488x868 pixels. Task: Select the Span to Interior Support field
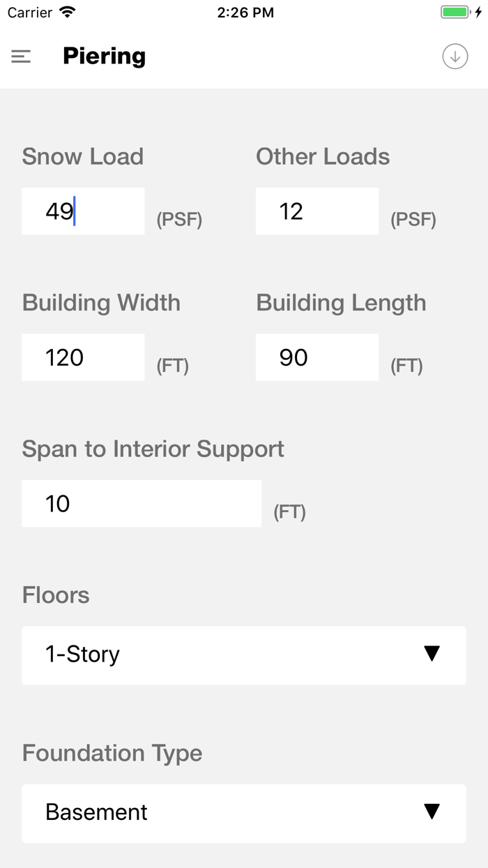(x=142, y=503)
